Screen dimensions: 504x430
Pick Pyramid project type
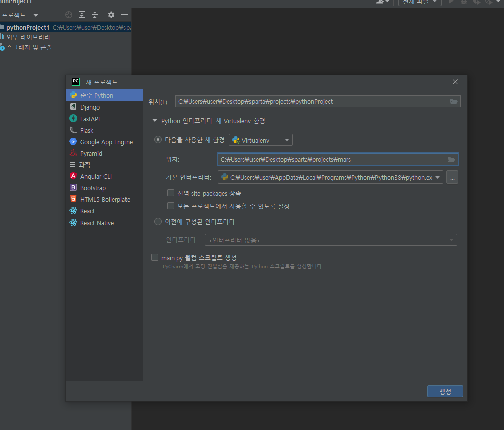pyautogui.click(x=104, y=153)
